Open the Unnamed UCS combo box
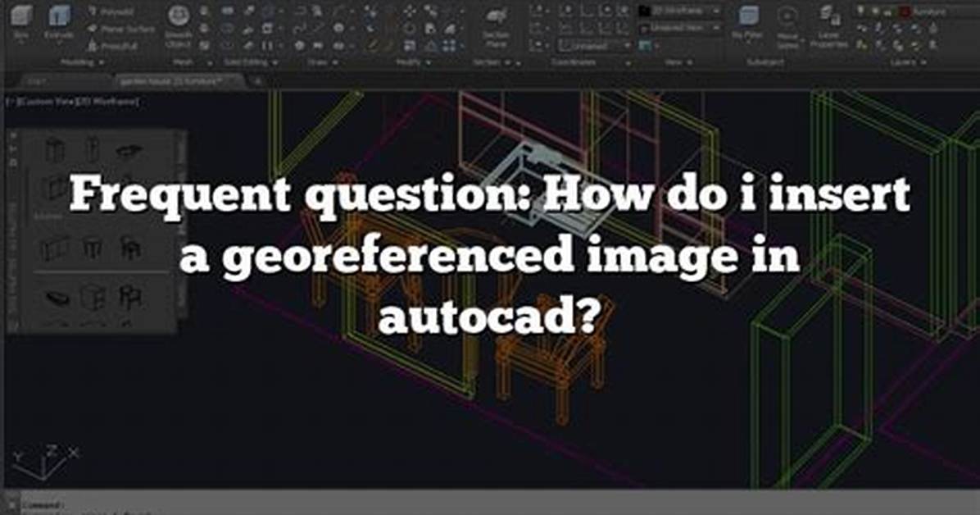This screenshot has height=515, width=980. 595,46
